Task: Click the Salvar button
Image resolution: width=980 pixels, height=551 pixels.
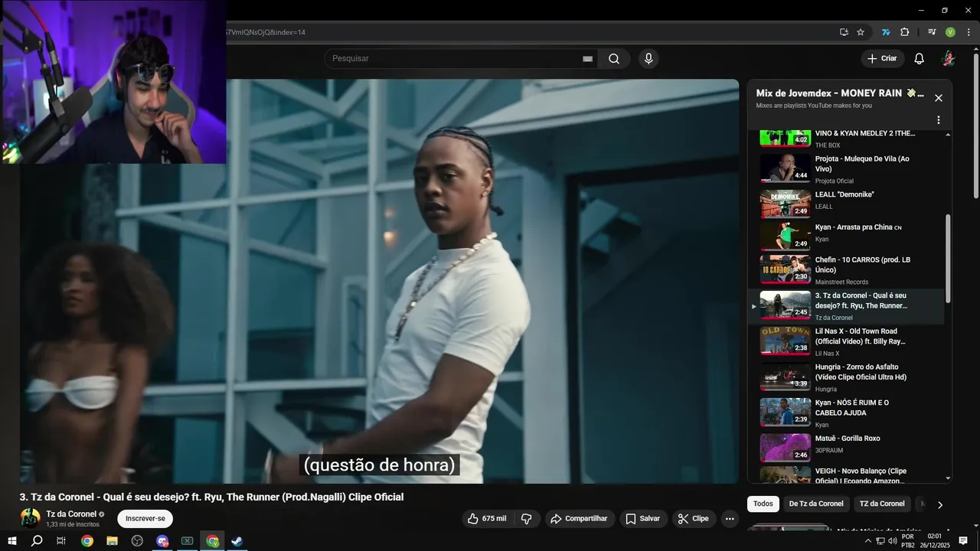Action: (x=643, y=519)
